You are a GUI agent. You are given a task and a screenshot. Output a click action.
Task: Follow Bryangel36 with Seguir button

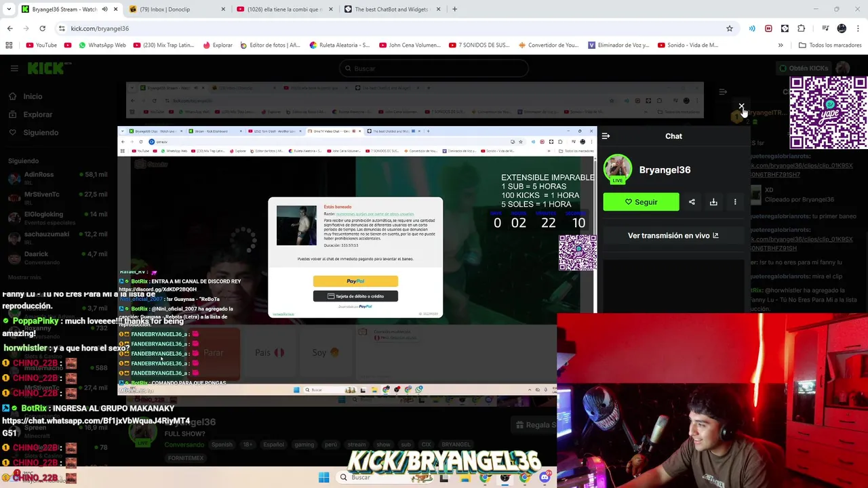click(x=641, y=202)
